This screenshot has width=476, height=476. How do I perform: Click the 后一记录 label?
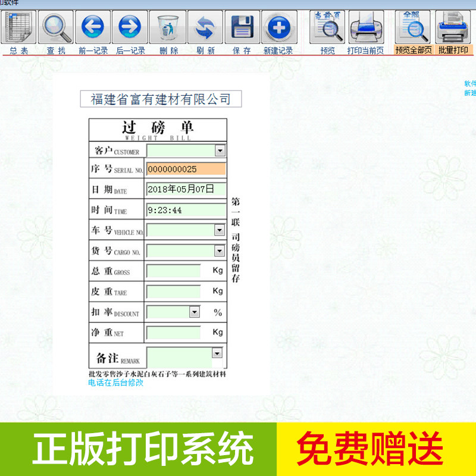pos(130,51)
